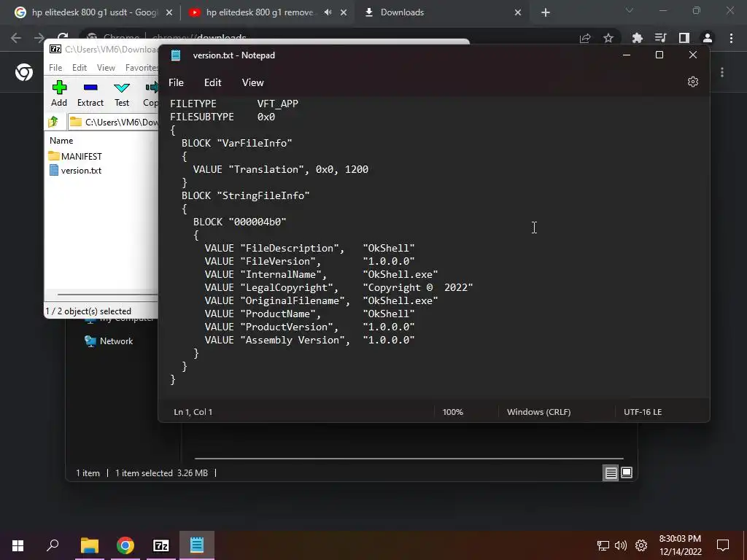Click the "000004b0" block line
Image resolution: width=747 pixels, height=560 pixels.
pos(239,222)
